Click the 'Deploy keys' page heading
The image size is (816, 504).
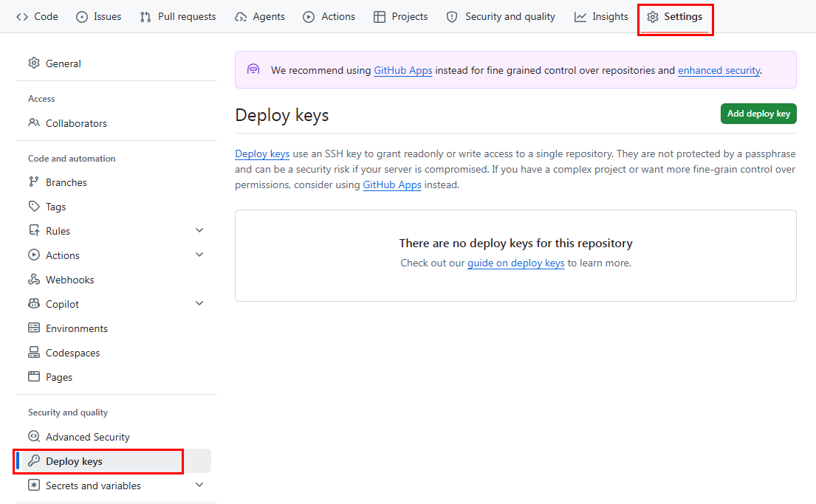tap(281, 115)
